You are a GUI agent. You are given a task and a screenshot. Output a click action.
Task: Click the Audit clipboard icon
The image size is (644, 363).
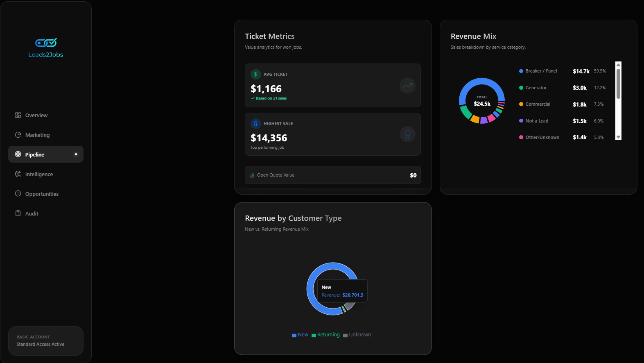click(x=18, y=213)
